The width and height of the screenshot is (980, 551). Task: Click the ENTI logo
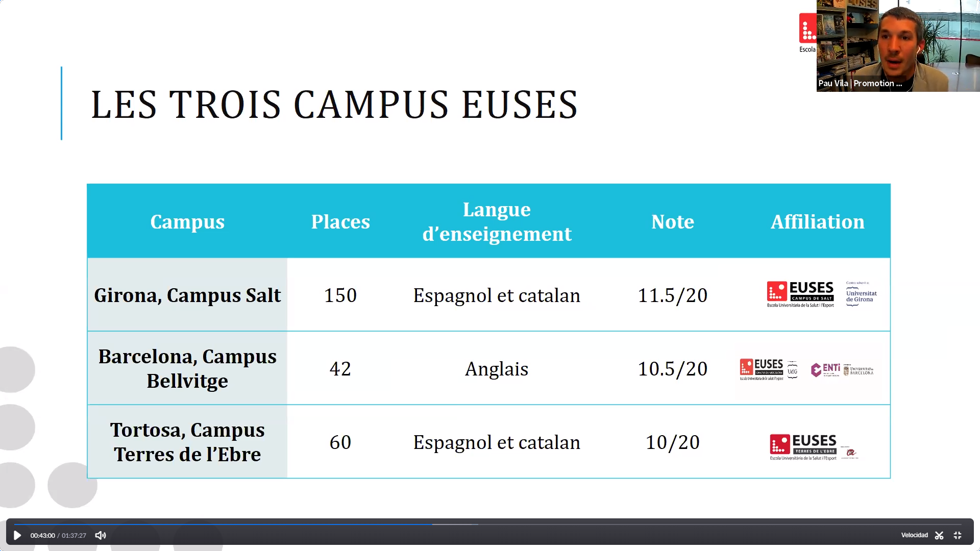click(x=826, y=369)
